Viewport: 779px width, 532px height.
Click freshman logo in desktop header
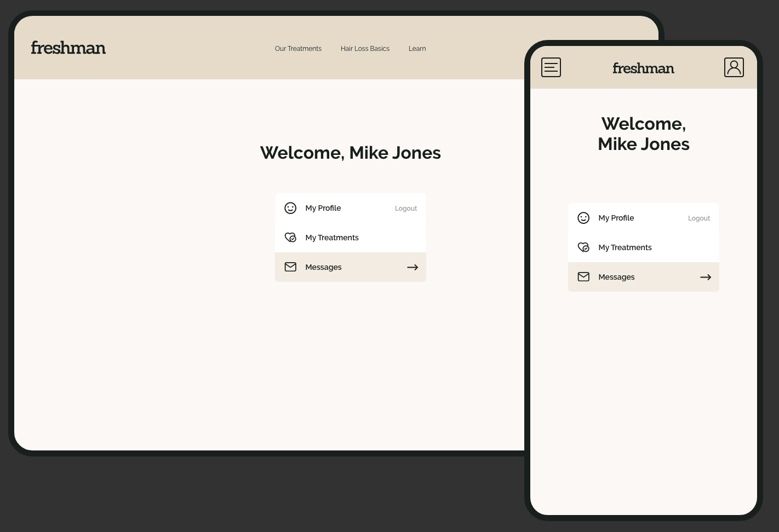pyautogui.click(x=68, y=48)
